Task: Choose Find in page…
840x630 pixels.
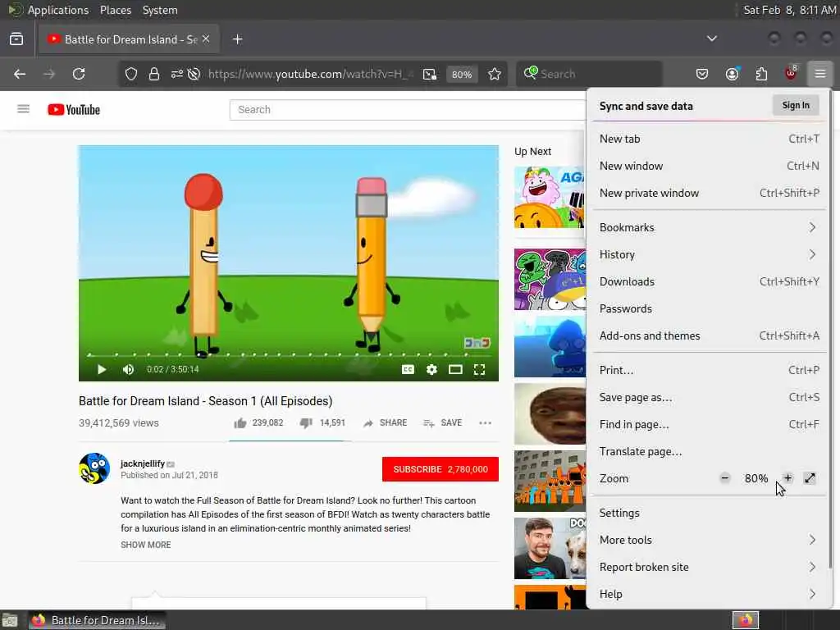Action: pyautogui.click(x=710, y=424)
